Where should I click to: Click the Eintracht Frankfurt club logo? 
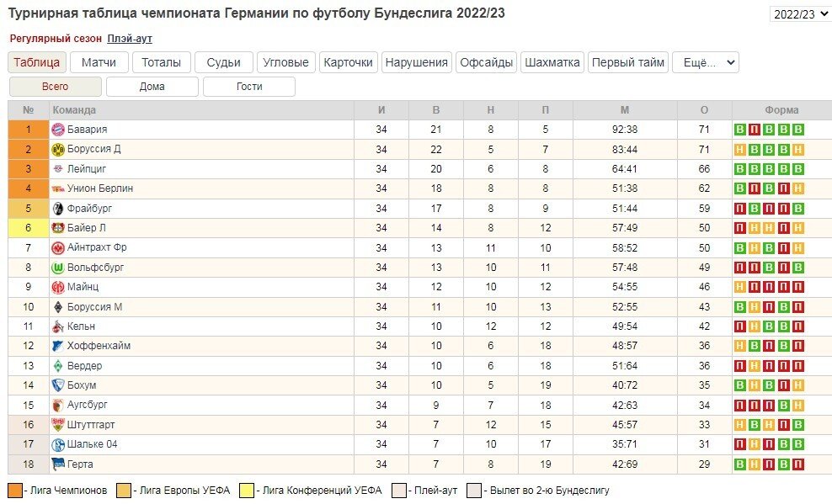58,248
